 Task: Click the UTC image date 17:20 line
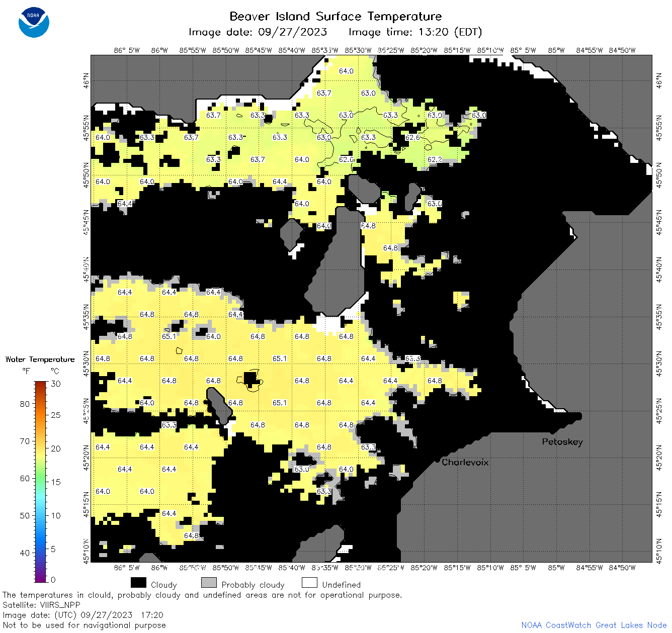(x=83, y=615)
